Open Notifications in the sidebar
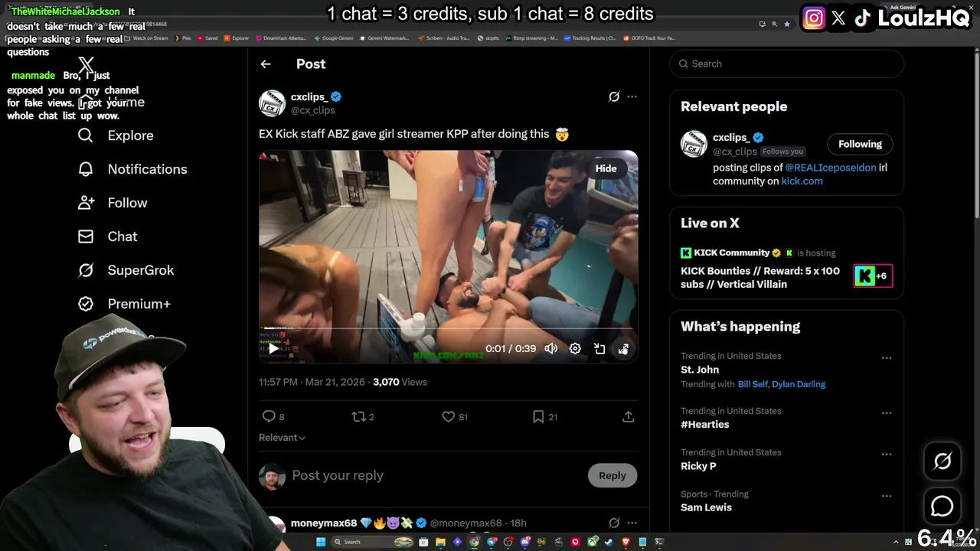 pyautogui.click(x=132, y=169)
